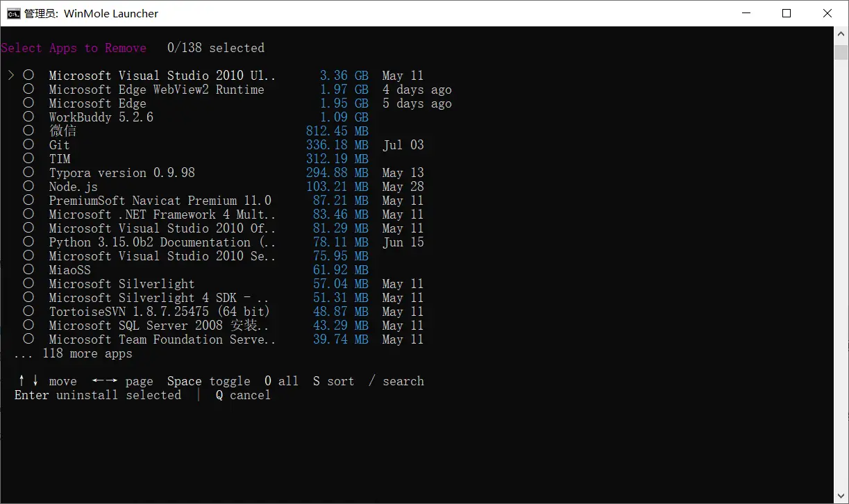Click the "May 28" date for Node.js

pyautogui.click(x=403, y=187)
